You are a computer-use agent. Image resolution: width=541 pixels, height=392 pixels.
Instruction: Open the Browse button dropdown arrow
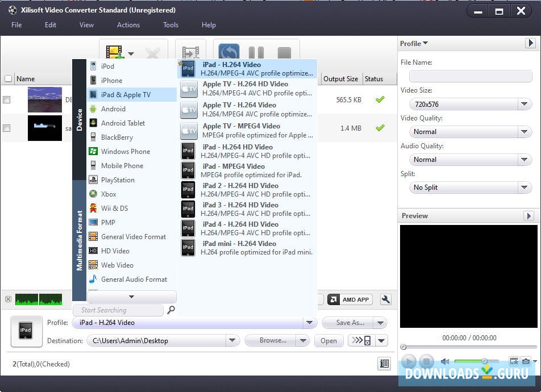(303, 340)
